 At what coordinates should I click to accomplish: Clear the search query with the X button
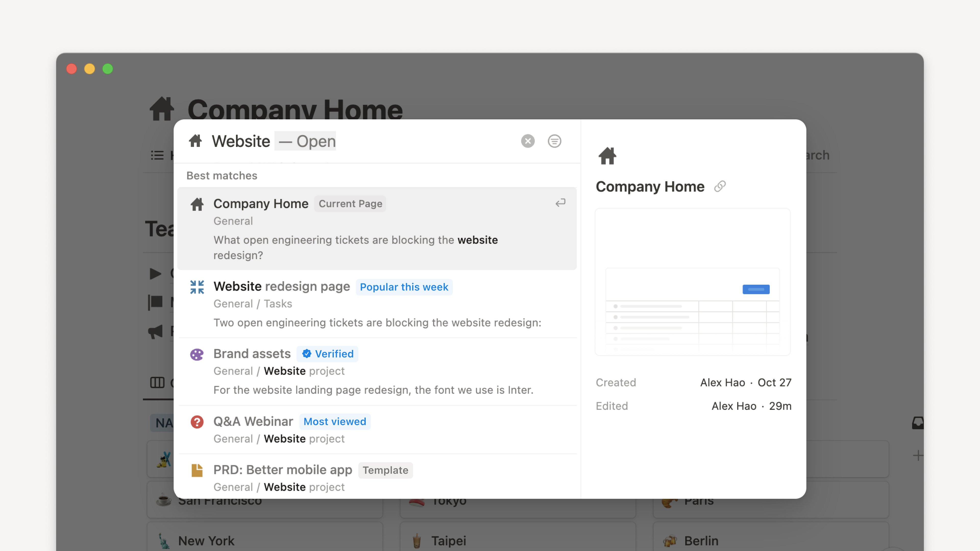pos(528,141)
